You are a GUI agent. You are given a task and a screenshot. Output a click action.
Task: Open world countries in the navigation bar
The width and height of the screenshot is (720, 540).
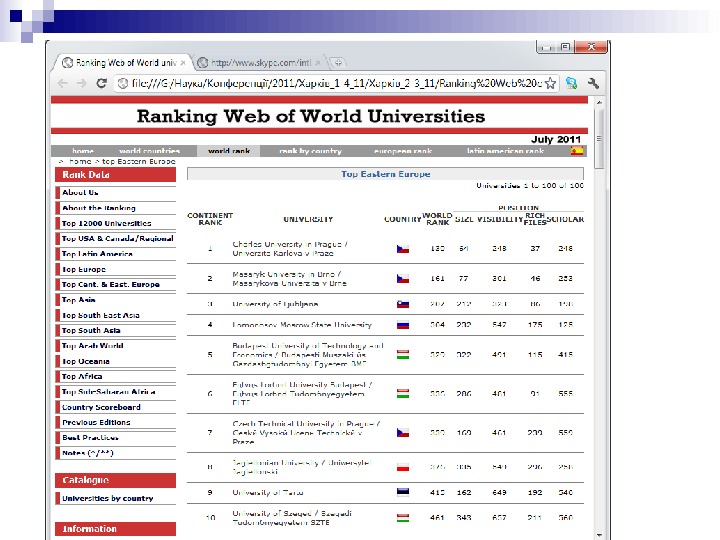tap(149, 151)
